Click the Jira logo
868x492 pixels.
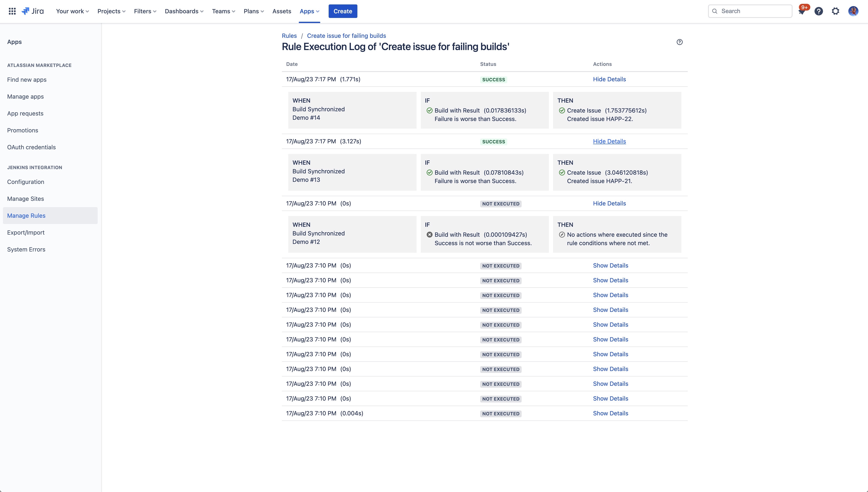(x=33, y=11)
